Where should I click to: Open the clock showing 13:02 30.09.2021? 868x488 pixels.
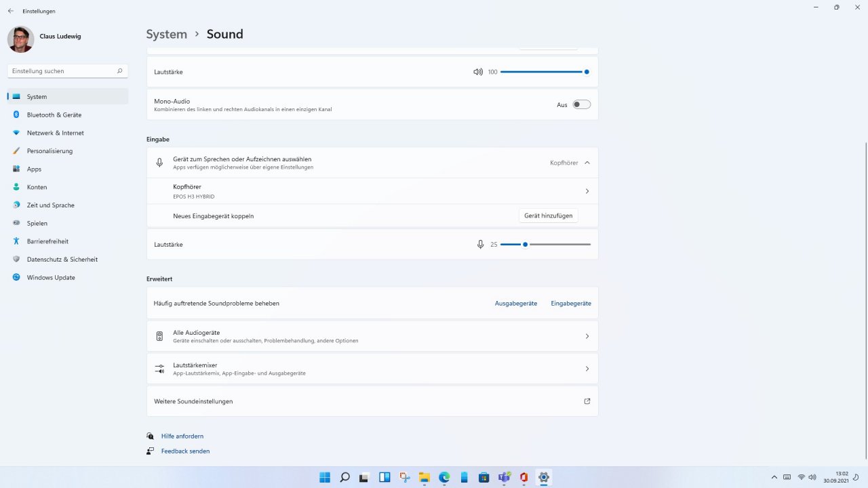[835, 477]
